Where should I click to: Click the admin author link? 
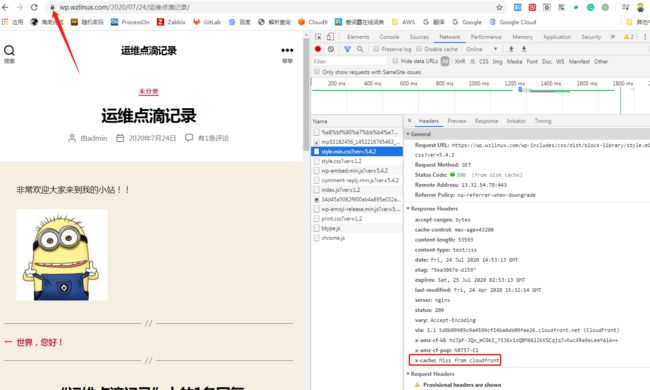94,138
